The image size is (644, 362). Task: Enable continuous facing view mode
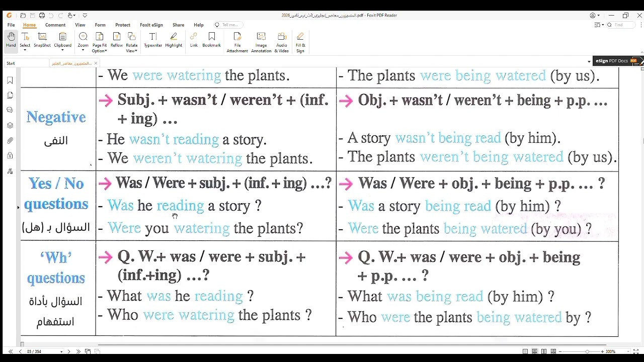pos(553,351)
